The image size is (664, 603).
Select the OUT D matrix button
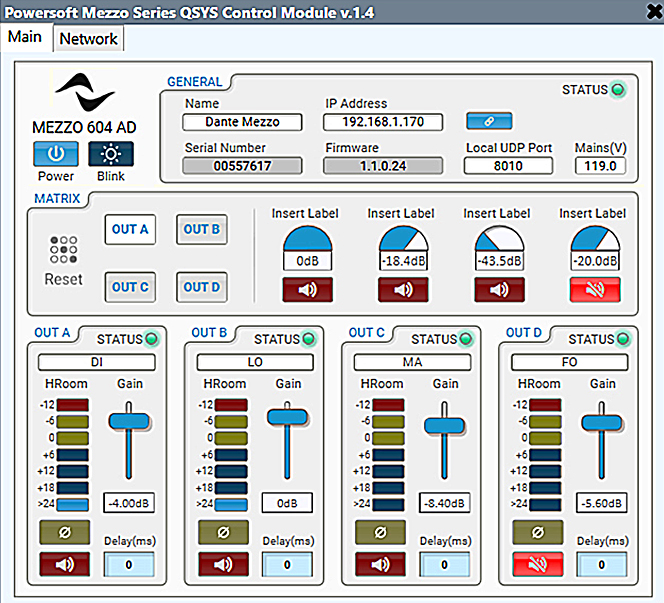click(x=202, y=287)
